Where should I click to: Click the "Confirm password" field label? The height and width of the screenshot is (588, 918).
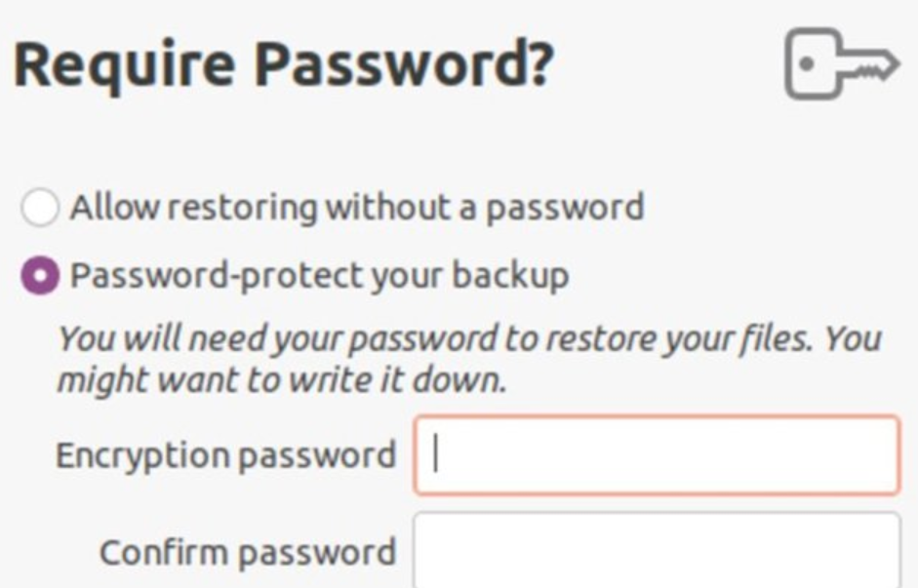(x=248, y=553)
